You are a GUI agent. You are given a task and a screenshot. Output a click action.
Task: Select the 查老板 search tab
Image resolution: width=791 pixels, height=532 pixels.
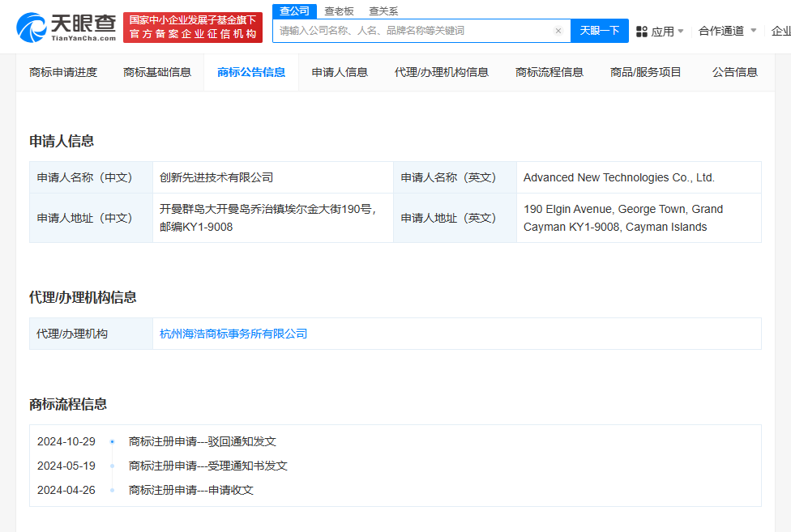[339, 11]
